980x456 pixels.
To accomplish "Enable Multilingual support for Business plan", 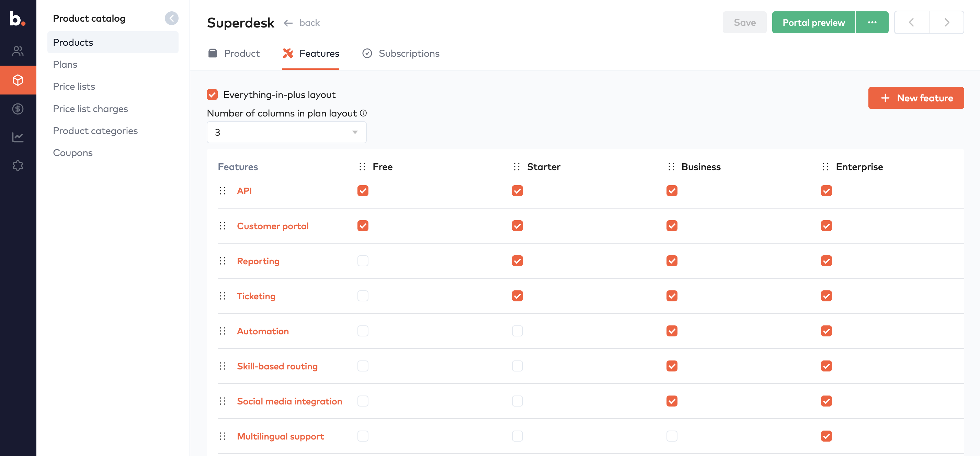I will coord(672,436).
